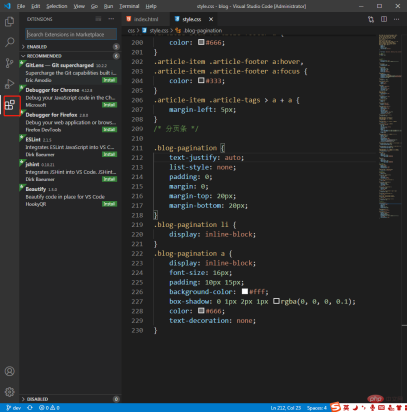Install the GitLens extension

coord(109,80)
